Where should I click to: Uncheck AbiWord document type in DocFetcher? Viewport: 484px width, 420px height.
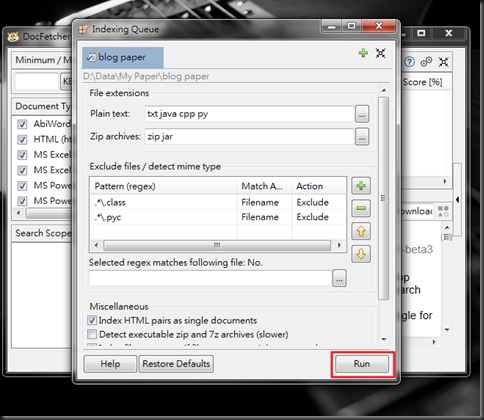(x=22, y=124)
